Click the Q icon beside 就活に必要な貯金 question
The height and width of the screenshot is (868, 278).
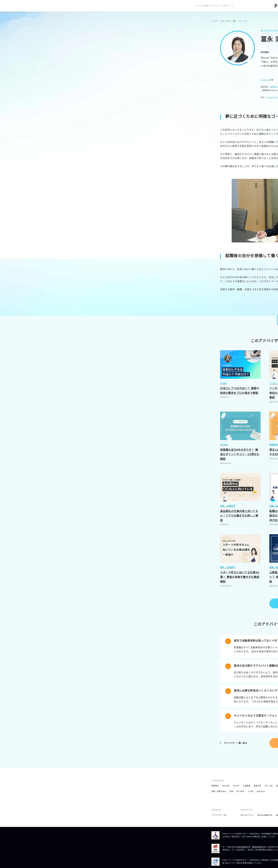tap(228, 691)
